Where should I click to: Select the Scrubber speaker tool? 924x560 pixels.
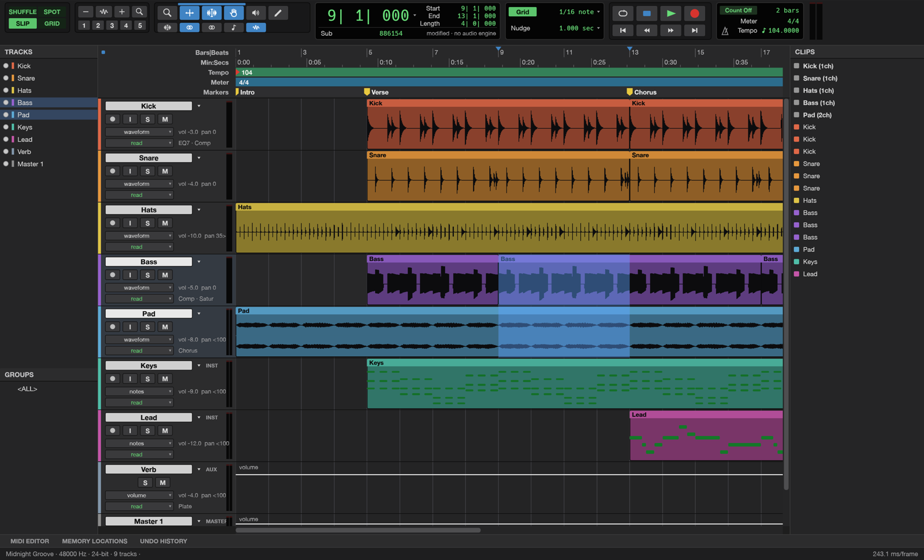(256, 13)
